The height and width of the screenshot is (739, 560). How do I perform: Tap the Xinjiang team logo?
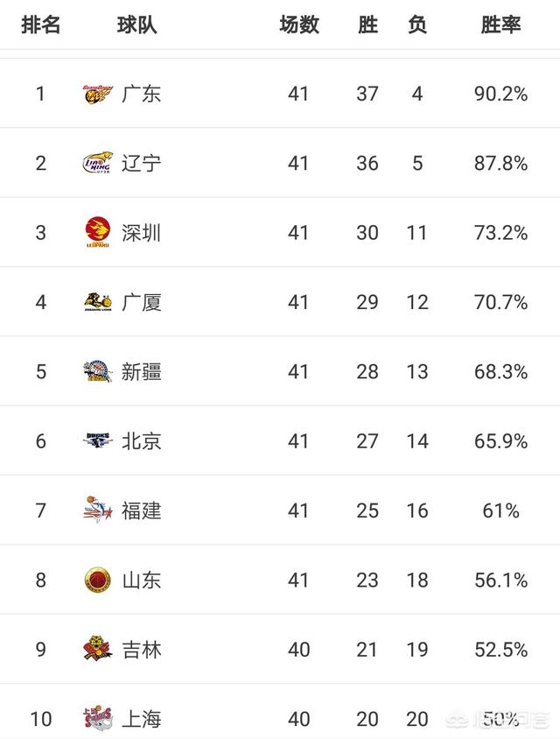[98, 371]
